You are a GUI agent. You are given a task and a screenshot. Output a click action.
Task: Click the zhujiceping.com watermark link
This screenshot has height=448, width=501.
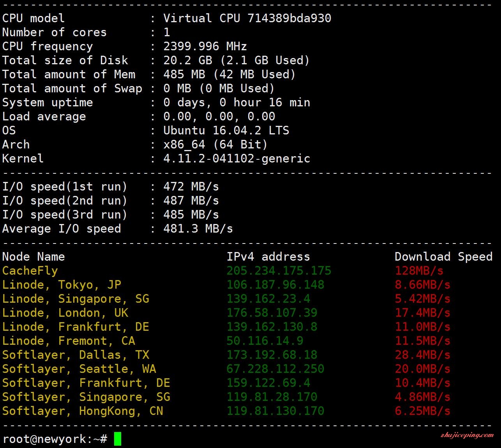click(x=467, y=435)
